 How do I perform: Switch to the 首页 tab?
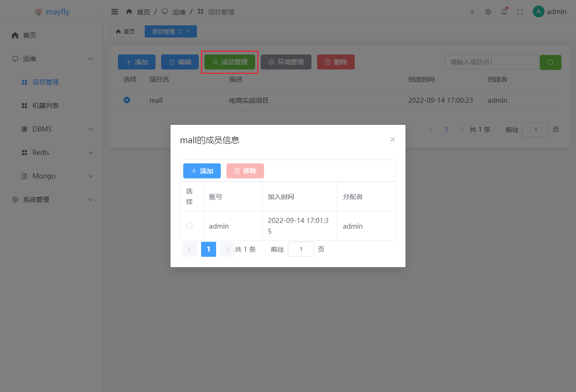pyautogui.click(x=126, y=31)
